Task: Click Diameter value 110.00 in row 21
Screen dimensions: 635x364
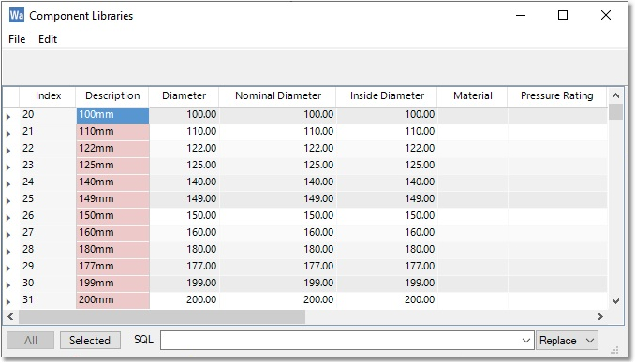Action: [185, 132]
